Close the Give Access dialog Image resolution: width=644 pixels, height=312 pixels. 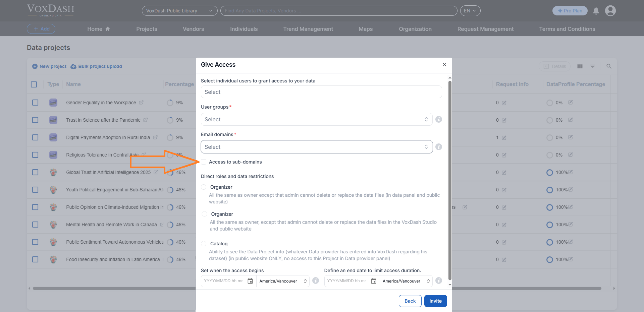click(444, 64)
